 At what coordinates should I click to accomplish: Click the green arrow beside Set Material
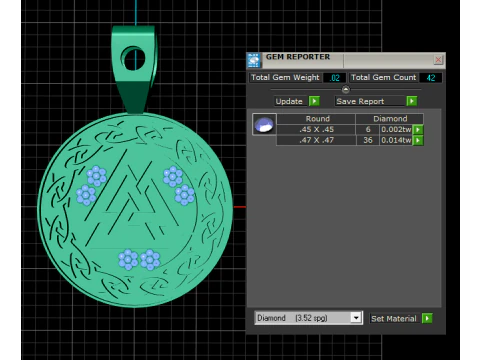point(427,318)
